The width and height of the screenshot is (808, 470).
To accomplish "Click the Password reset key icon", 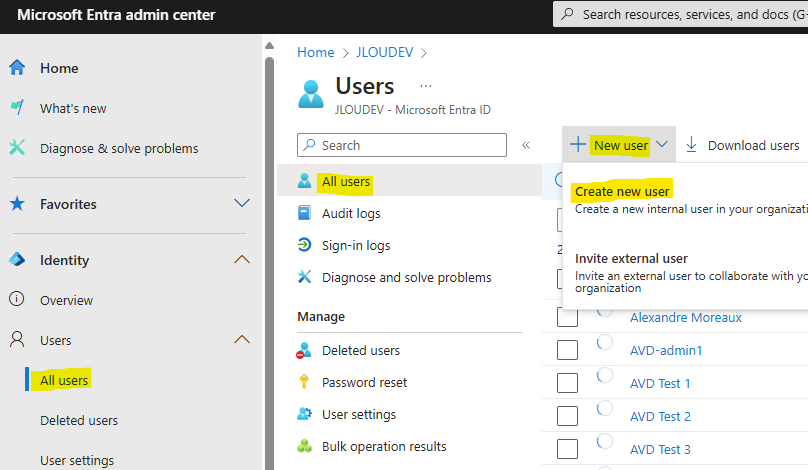I will tap(304, 382).
